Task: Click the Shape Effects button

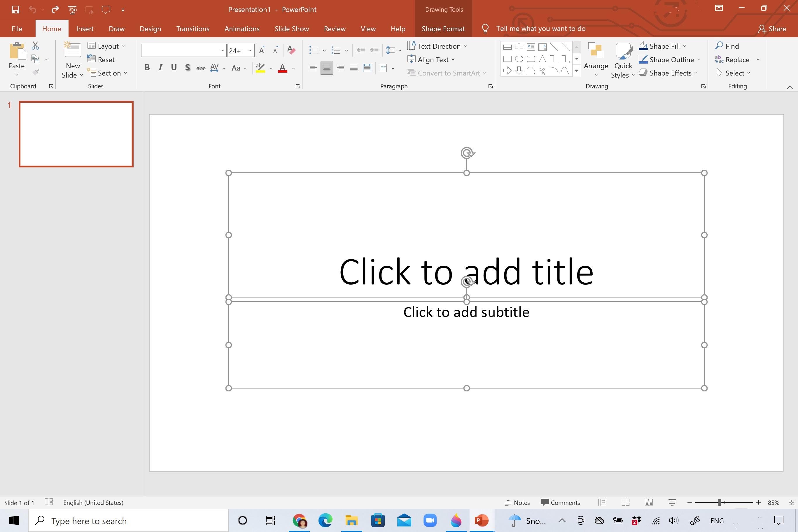Action: pos(668,73)
